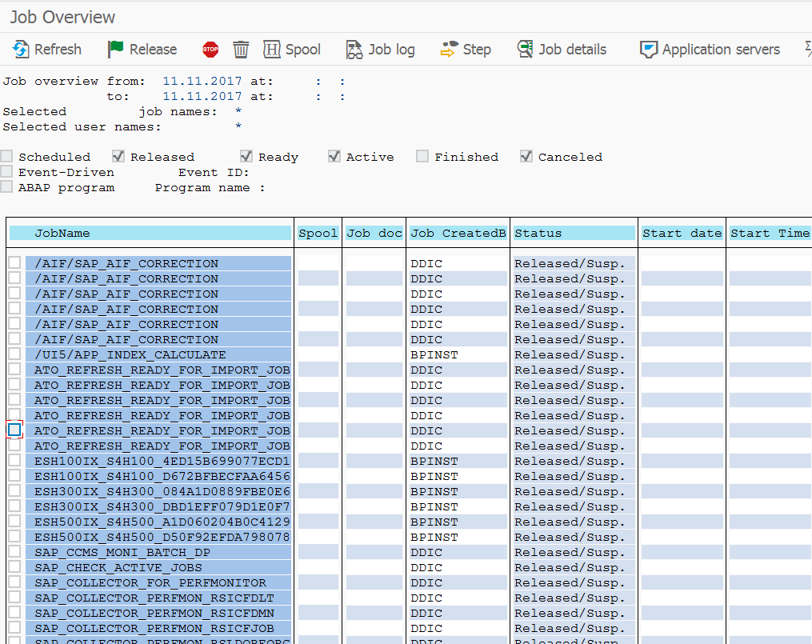
Task: Click the trash can delete icon
Action: tap(241, 50)
